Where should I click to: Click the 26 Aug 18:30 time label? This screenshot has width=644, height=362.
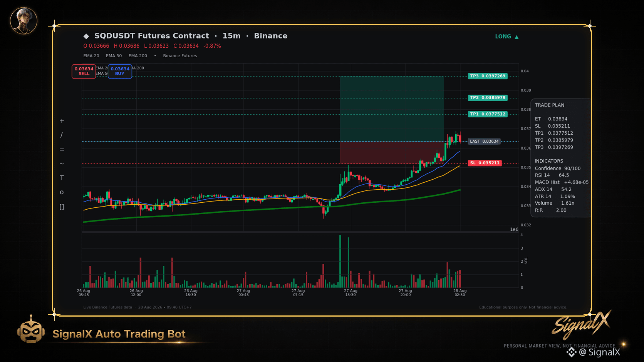(x=191, y=293)
